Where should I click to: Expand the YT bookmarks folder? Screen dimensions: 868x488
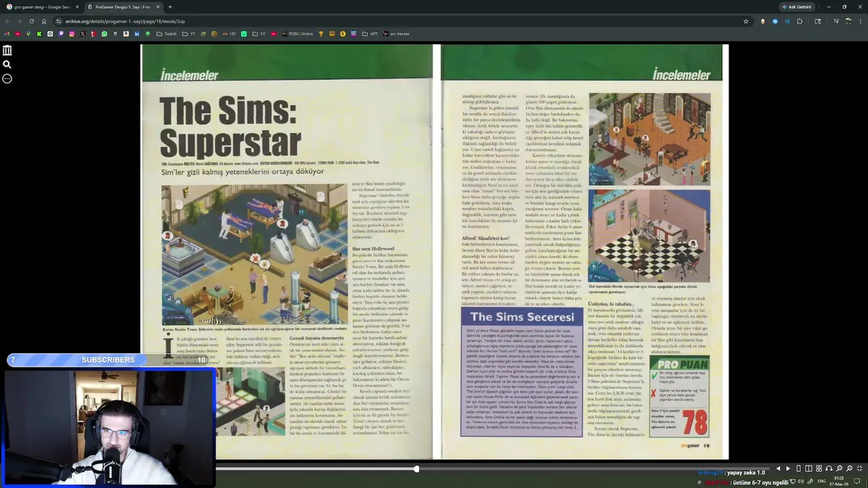point(189,34)
